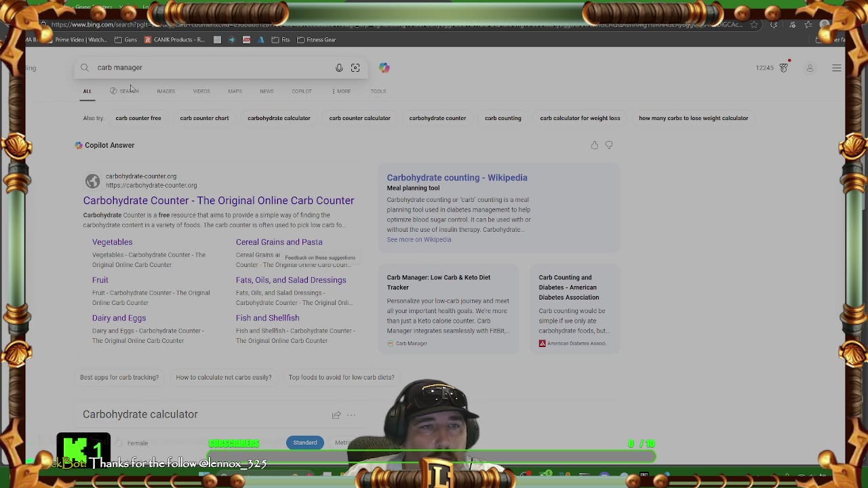This screenshot has width=868, height=488.
Task: Open 'Carbohydrate counting - Wikipedia' link
Action: click(x=457, y=178)
